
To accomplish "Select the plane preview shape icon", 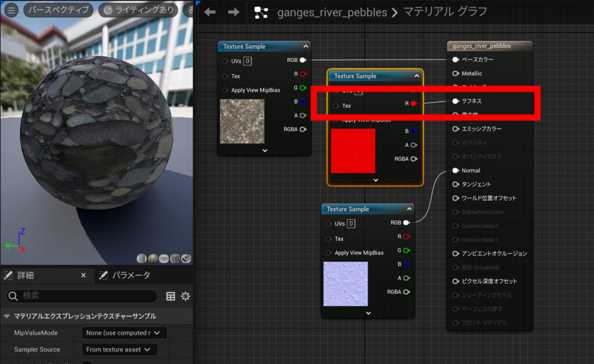I will coord(164,259).
